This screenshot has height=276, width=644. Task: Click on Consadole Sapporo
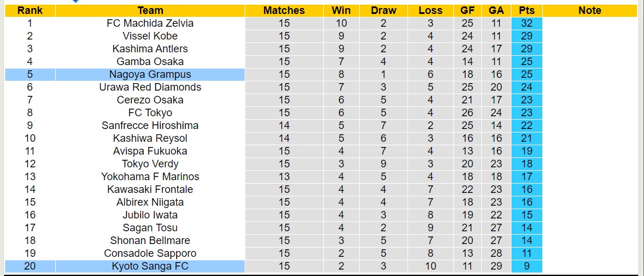point(150,253)
